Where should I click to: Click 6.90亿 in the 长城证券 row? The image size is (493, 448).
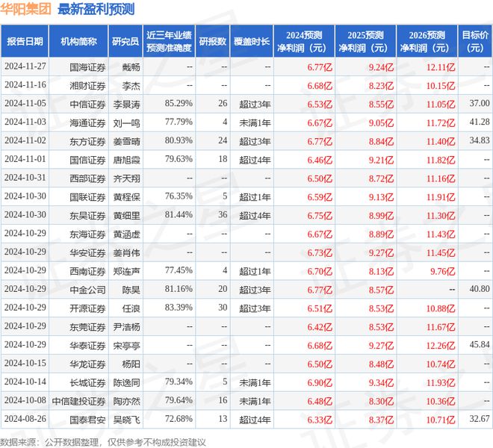coord(320,382)
